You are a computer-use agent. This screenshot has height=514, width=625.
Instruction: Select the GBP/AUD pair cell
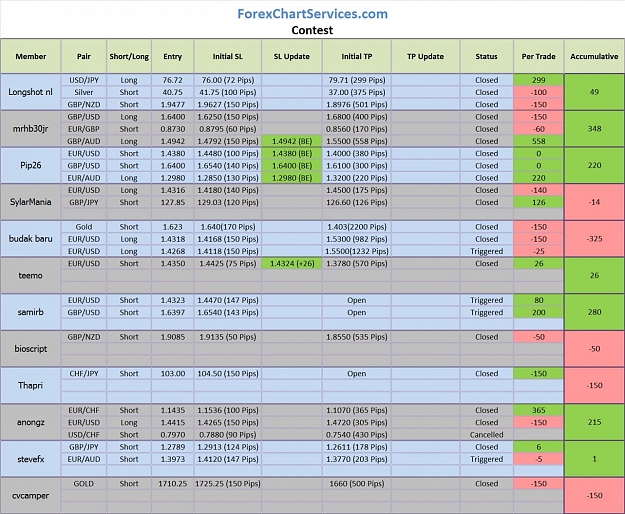pos(84,141)
